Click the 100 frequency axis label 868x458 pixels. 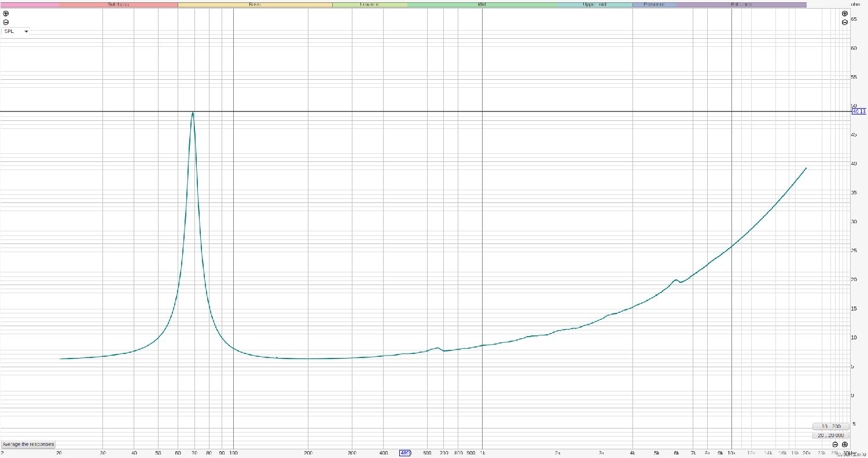point(233,453)
